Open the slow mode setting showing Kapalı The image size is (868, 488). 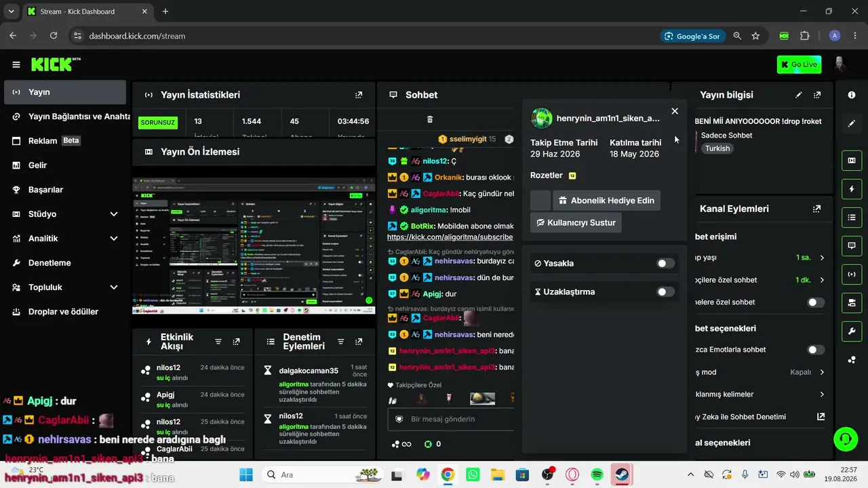click(761, 372)
